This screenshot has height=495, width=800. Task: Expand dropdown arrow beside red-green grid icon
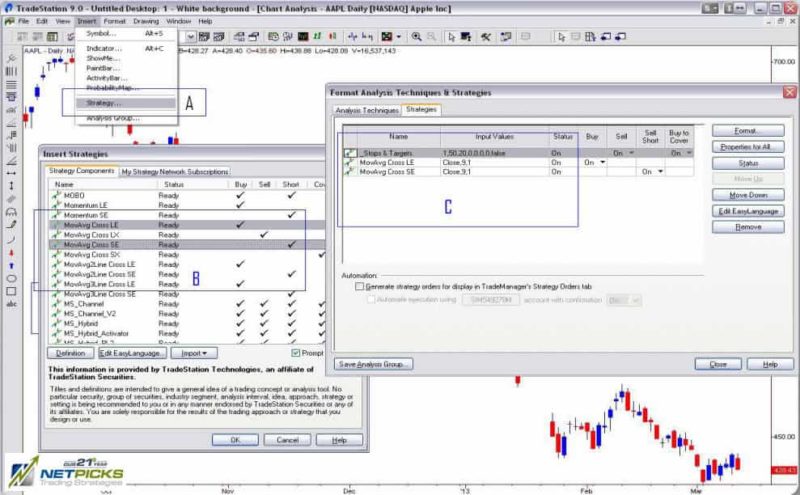click(x=398, y=37)
